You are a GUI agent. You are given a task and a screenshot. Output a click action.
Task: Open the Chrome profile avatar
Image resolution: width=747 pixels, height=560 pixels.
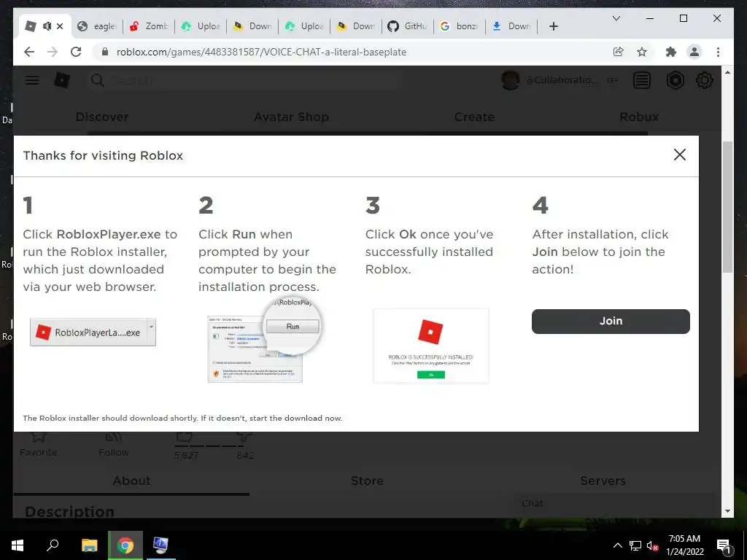pyautogui.click(x=694, y=52)
